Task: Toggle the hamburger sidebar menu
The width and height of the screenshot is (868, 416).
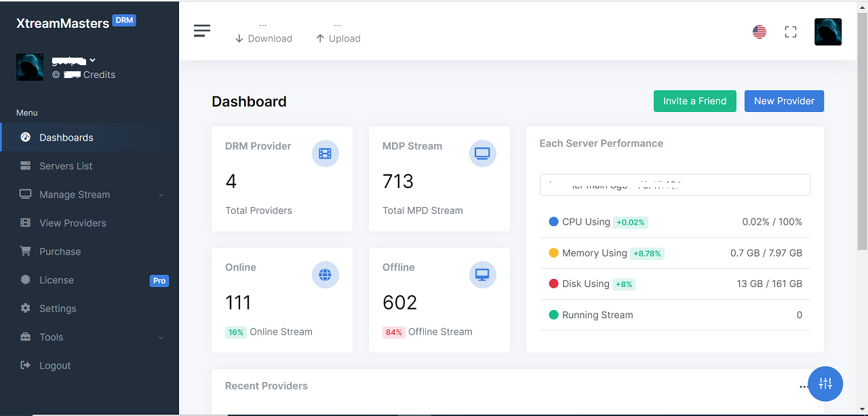Action: click(202, 31)
